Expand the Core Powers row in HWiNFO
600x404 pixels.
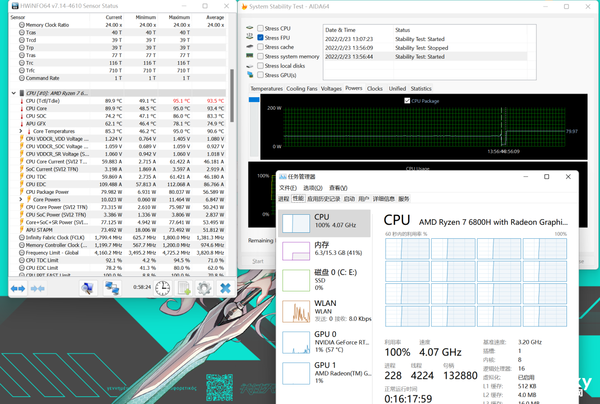(x=21, y=199)
